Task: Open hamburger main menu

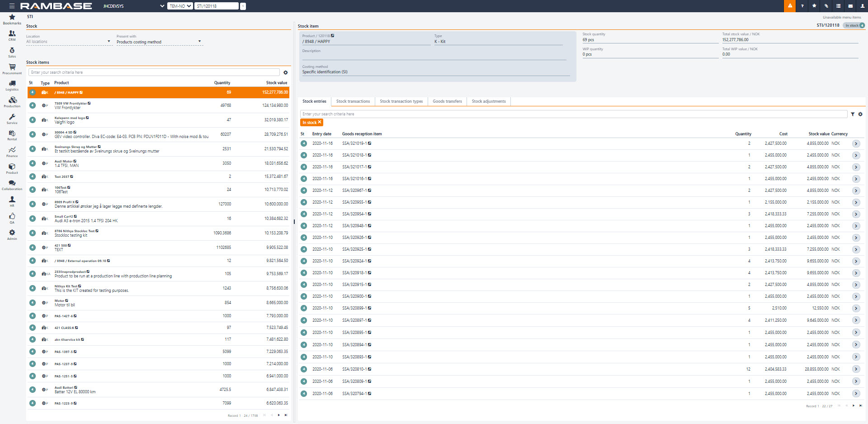Action: (12, 6)
